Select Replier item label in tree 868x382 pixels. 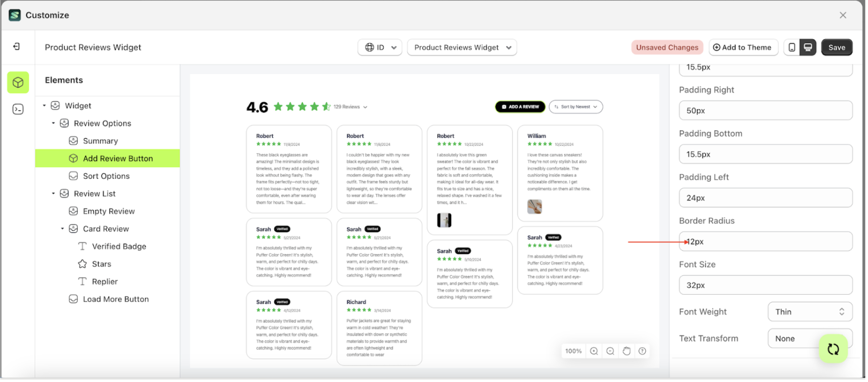tap(105, 281)
